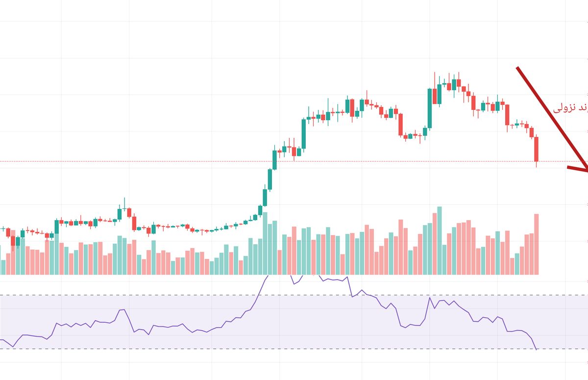Click the green spike candle in the early flat range
Screen dimensions: 588x380
[120, 214]
